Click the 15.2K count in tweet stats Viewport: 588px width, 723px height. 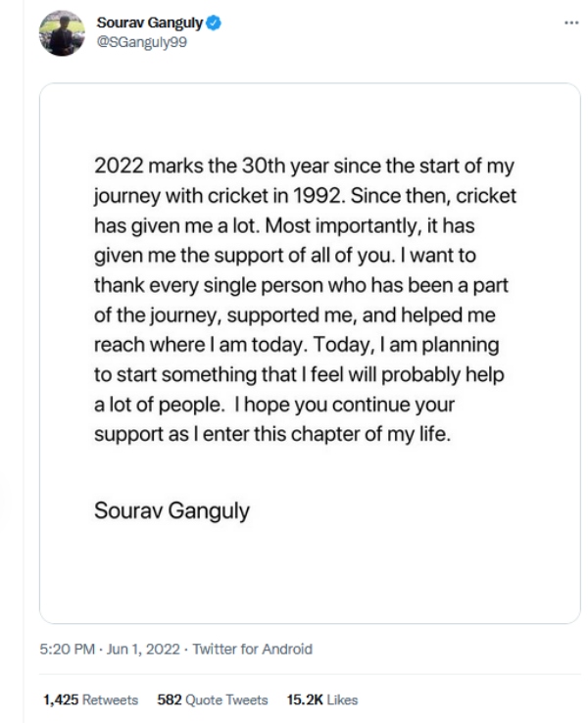[x=302, y=699]
